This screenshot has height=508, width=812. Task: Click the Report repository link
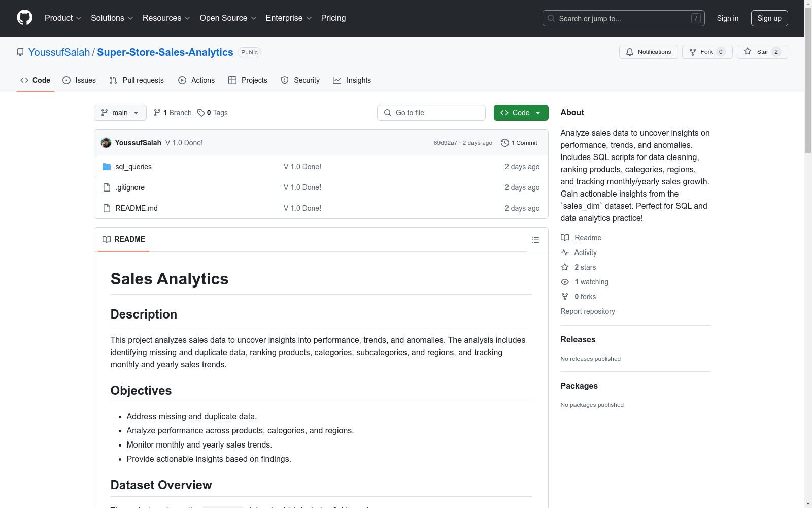(588, 311)
